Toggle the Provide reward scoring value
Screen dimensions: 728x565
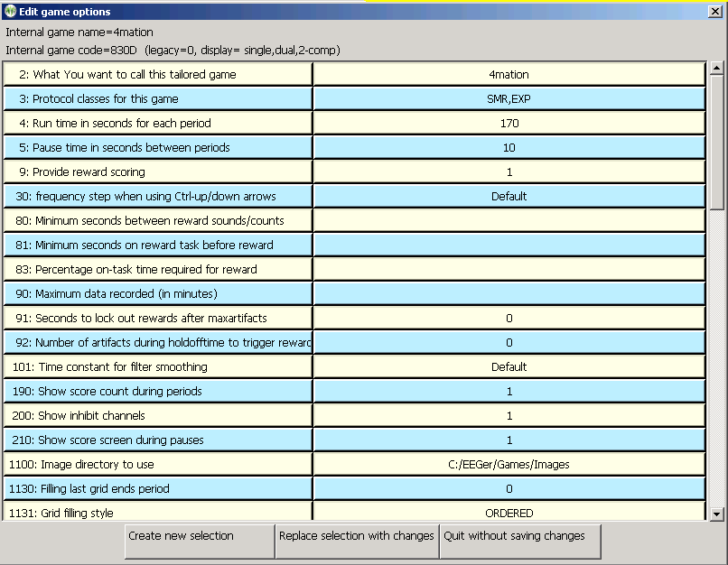click(x=509, y=172)
